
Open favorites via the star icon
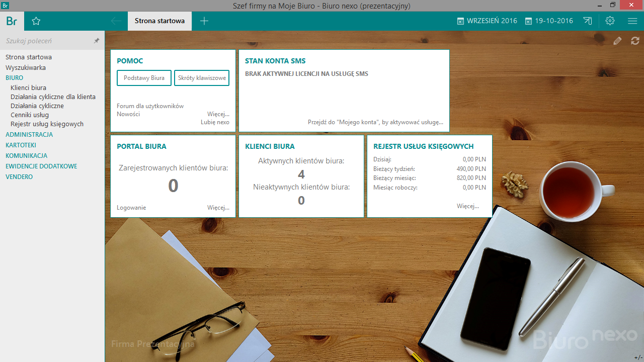[x=36, y=21]
